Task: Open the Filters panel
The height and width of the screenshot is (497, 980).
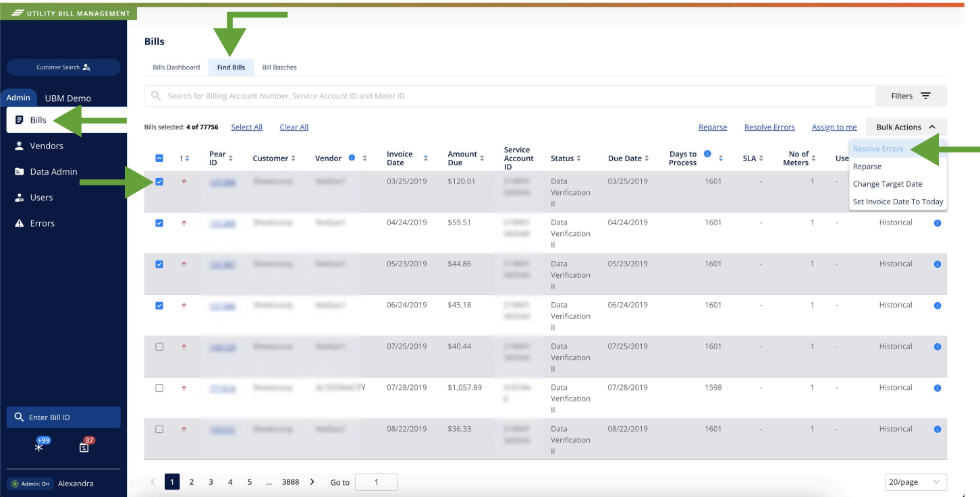Action: click(911, 96)
